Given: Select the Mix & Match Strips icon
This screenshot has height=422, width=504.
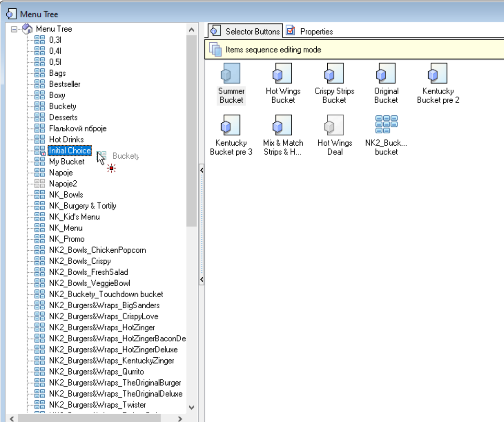Looking at the screenshot, I should point(282,125).
